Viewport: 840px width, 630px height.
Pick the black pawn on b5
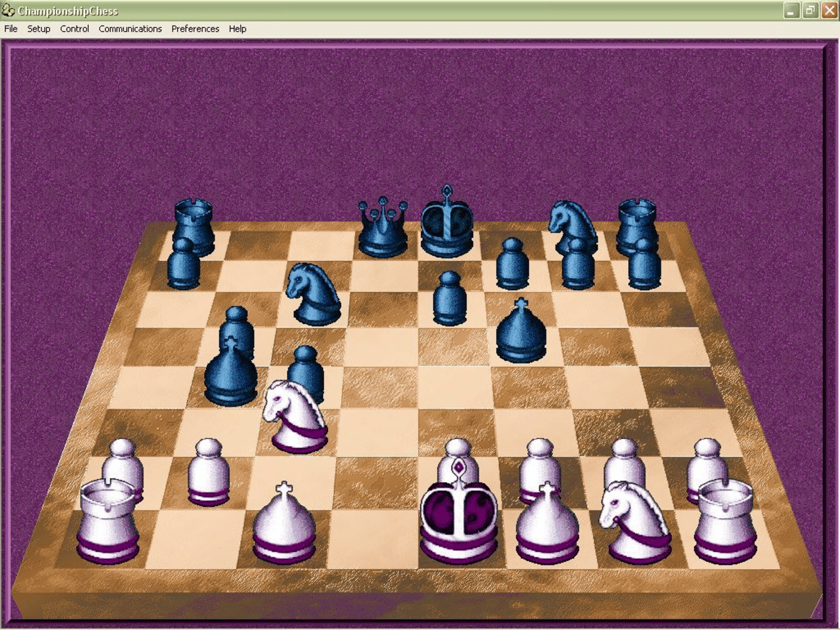236,323
